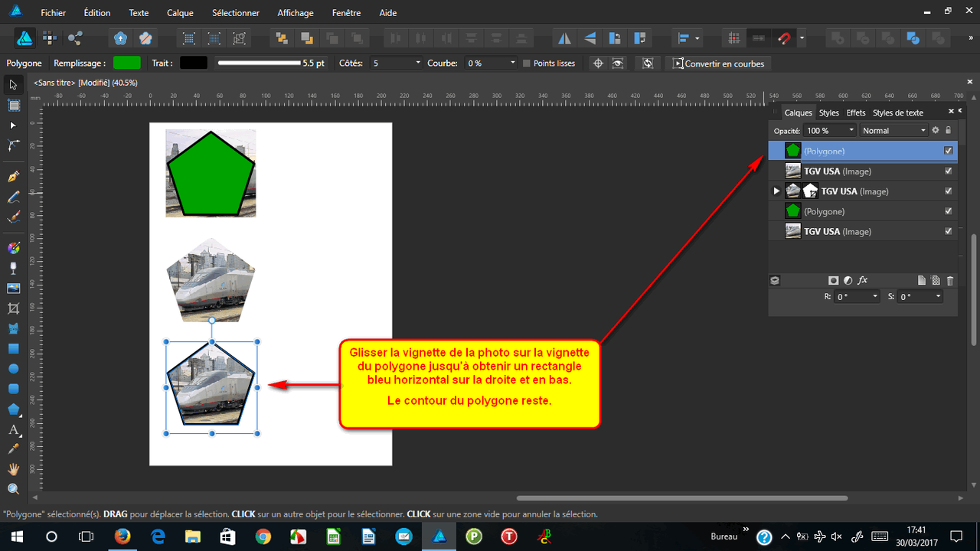Switch to the Effets tab

pos(856,112)
